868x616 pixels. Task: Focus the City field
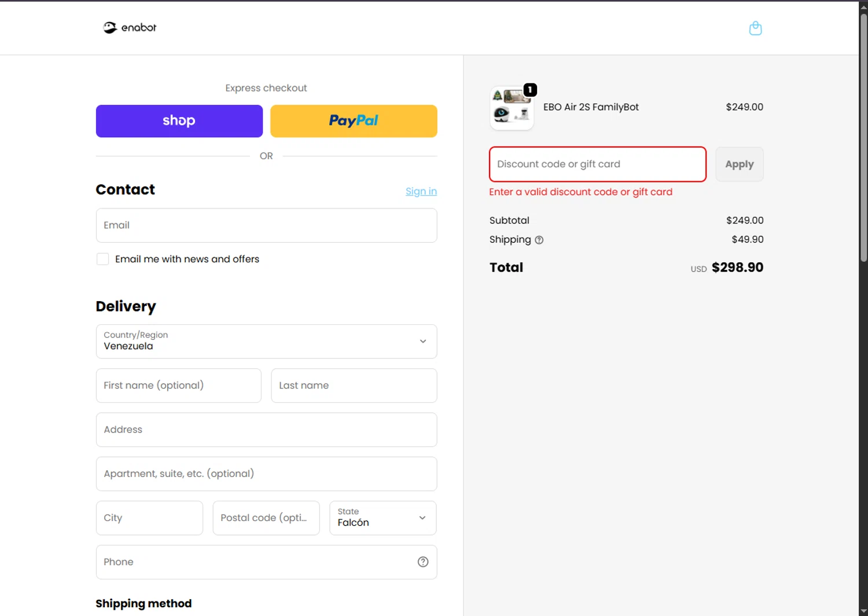149,518
